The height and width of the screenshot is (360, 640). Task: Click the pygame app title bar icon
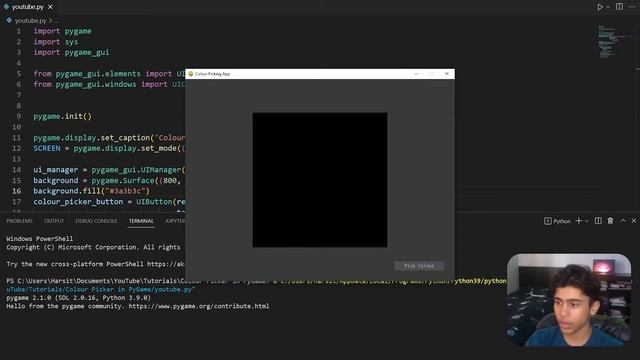tap(191, 74)
